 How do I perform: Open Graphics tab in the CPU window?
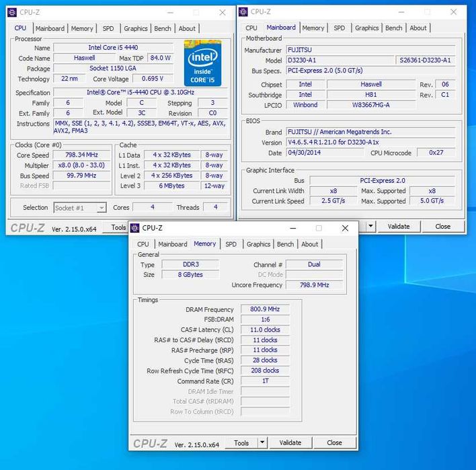pyautogui.click(x=135, y=28)
